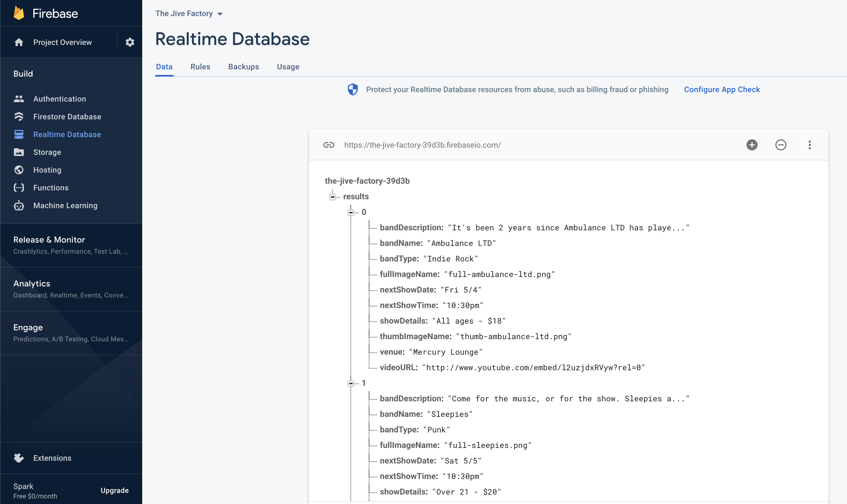847x504 pixels.
Task: Click the Upgrade plan button
Action: [x=114, y=490]
